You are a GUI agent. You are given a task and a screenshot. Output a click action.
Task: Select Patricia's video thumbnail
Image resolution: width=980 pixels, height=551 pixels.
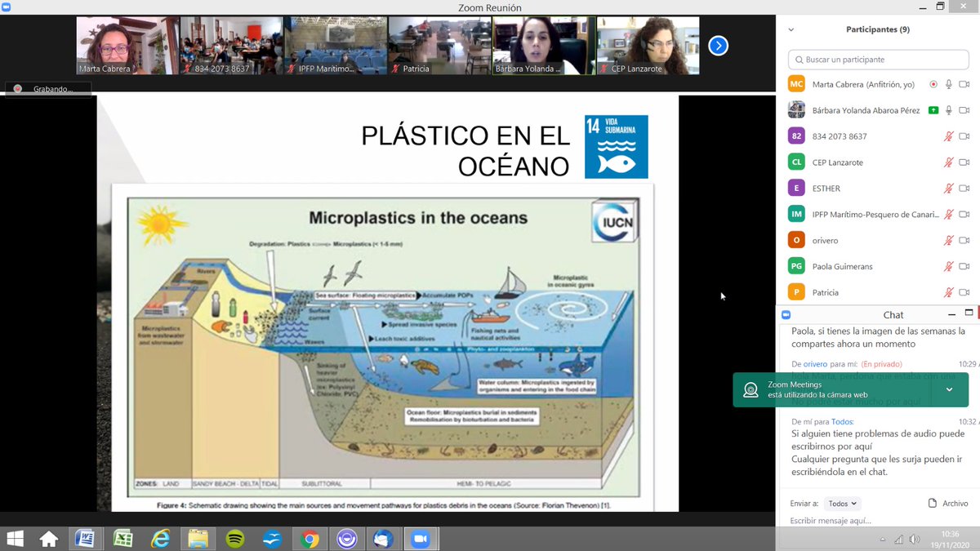pyautogui.click(x=440, y=46)
